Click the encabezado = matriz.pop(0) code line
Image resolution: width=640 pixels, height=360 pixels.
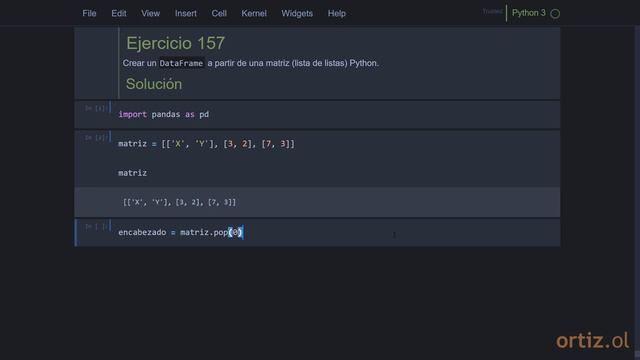tap(180, 232)
